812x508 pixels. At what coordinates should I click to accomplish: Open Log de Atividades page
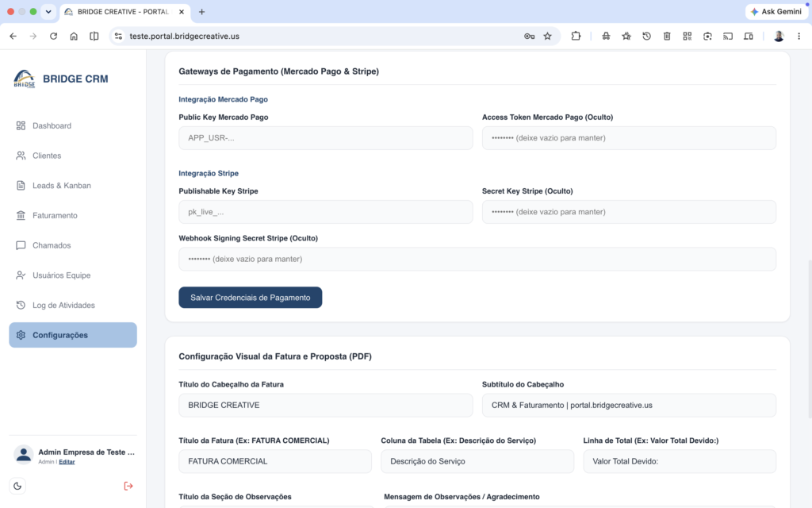coord(73,305)
